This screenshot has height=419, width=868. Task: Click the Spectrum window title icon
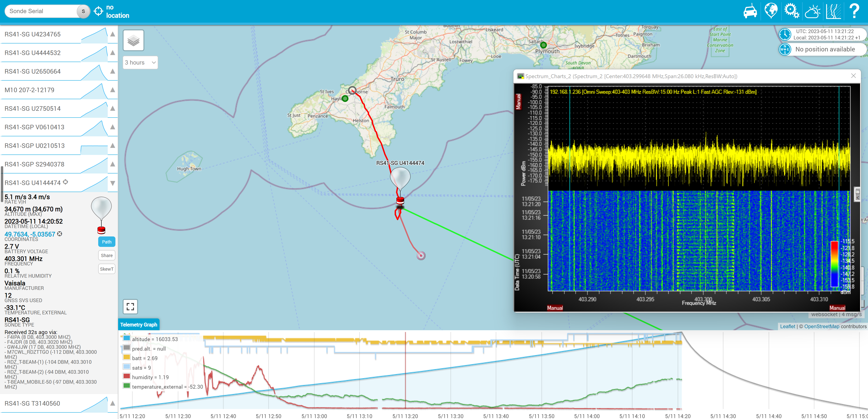[521, 76]
